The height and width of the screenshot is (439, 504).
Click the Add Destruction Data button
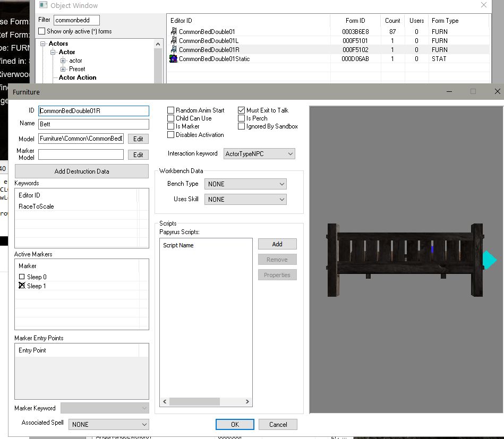[81, 171]
